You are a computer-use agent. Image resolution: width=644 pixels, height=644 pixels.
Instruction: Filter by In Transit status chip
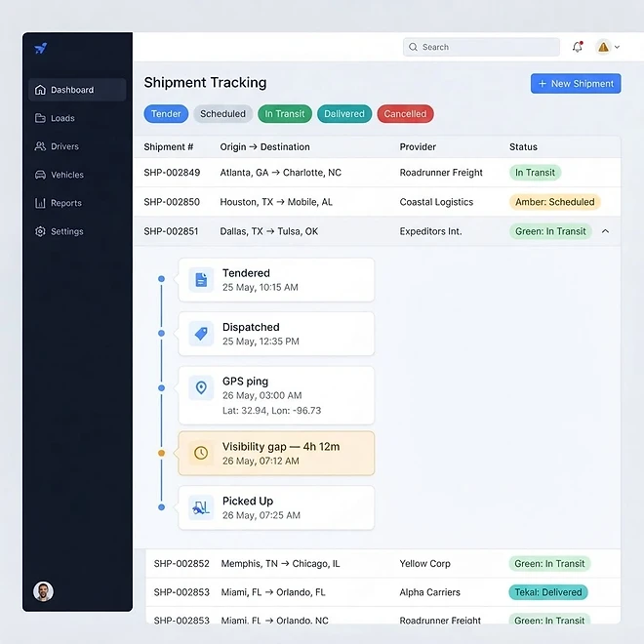pyautogui.click(x=285, y=114)
